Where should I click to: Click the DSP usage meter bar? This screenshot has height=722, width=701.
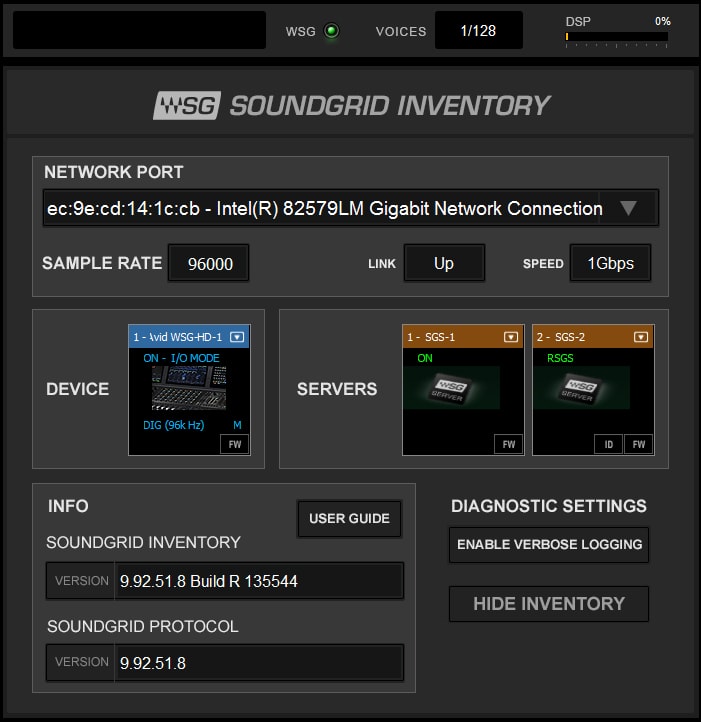tap(616, 37)
